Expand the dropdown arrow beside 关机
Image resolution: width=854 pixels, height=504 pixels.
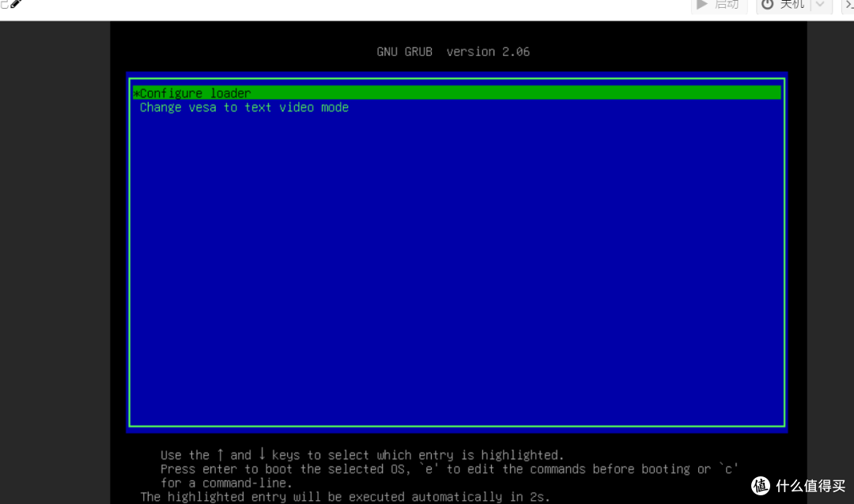(x=821, y=5)
